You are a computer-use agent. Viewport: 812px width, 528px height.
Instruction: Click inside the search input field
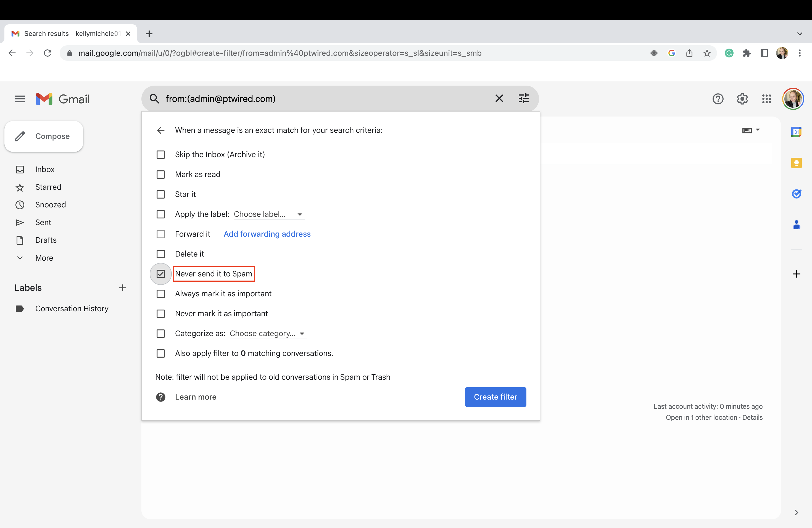[x=307, y=99]
